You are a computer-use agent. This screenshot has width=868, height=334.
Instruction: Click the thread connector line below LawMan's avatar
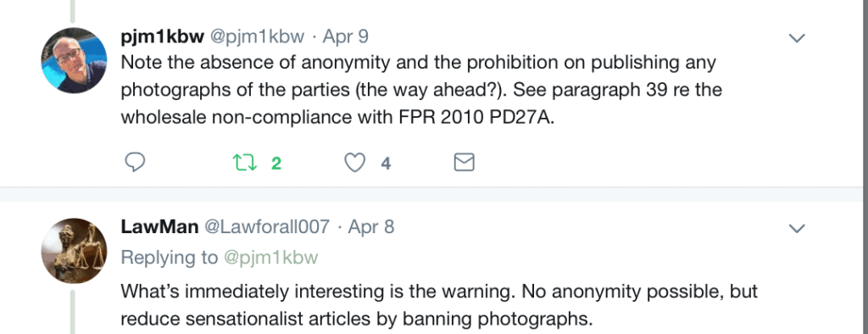pyautogui.click(x=73, y=313)
